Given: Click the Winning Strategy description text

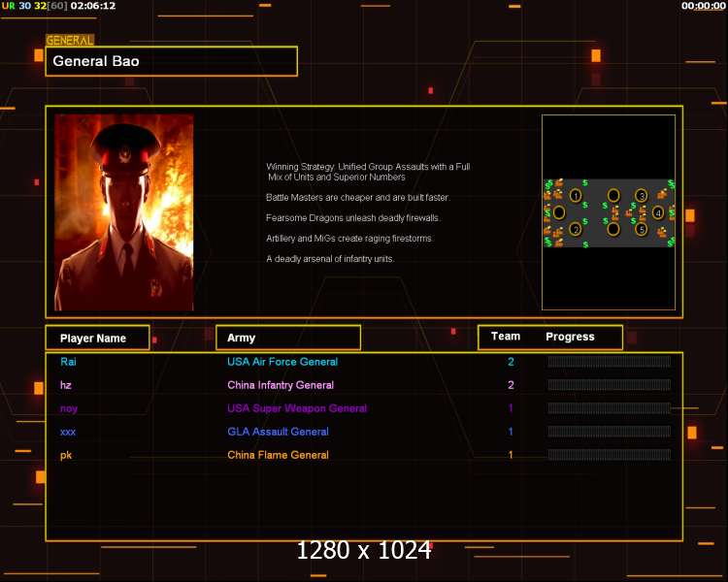Looking at the screenshot, I should coord(368,172).
